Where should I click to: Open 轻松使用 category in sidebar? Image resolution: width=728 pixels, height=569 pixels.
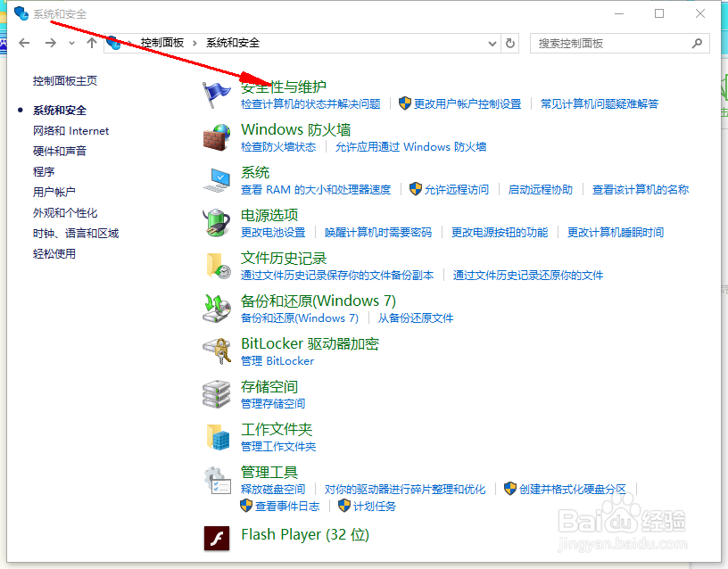point(54,253)
